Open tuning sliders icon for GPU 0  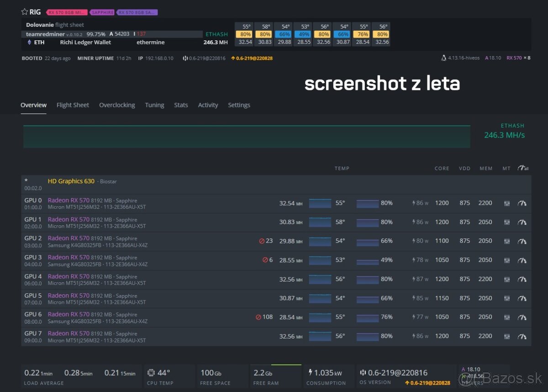[506, 203]
